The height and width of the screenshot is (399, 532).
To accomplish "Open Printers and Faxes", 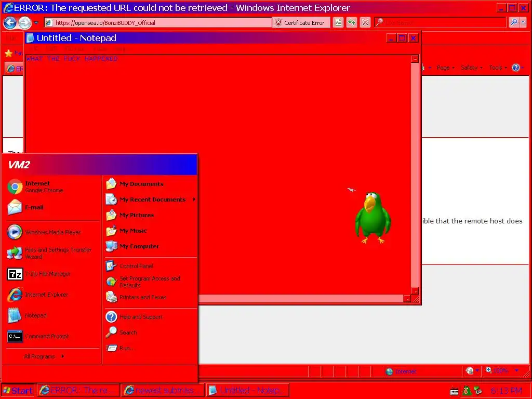I will click(150, 297).
